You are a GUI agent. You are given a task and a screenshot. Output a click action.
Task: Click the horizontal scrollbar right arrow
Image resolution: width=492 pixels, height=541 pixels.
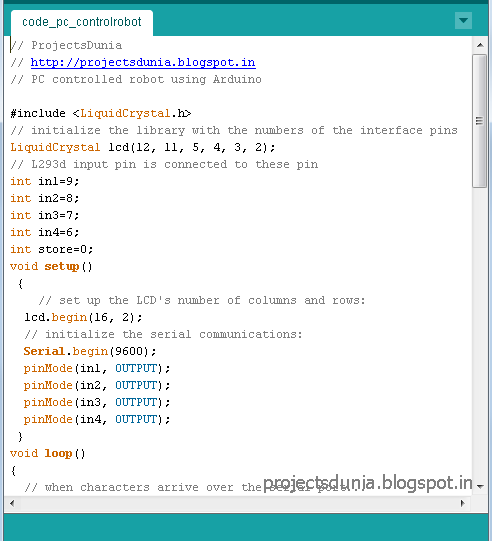[x=463, y=503]
